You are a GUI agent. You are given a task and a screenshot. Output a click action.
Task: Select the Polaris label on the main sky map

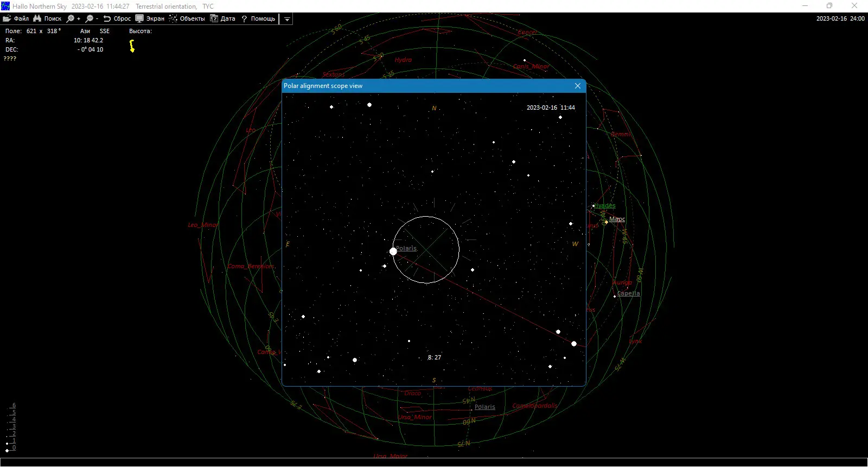(485, 407)
